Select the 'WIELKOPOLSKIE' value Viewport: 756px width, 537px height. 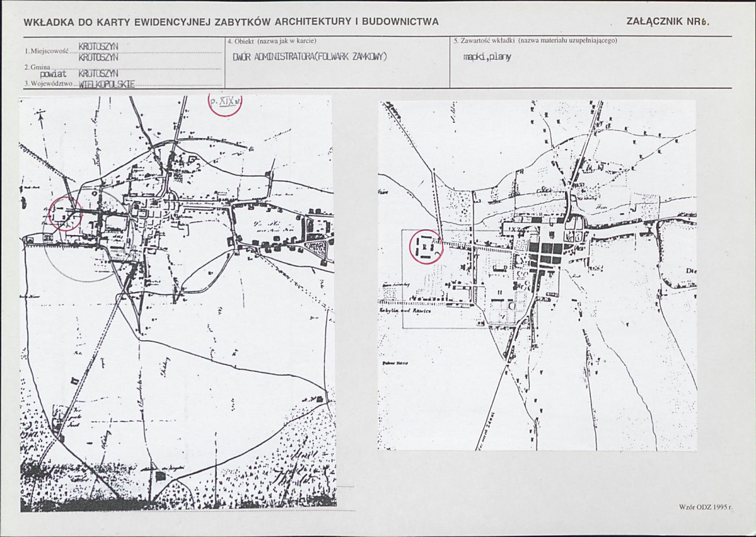(x=106, y=85)
